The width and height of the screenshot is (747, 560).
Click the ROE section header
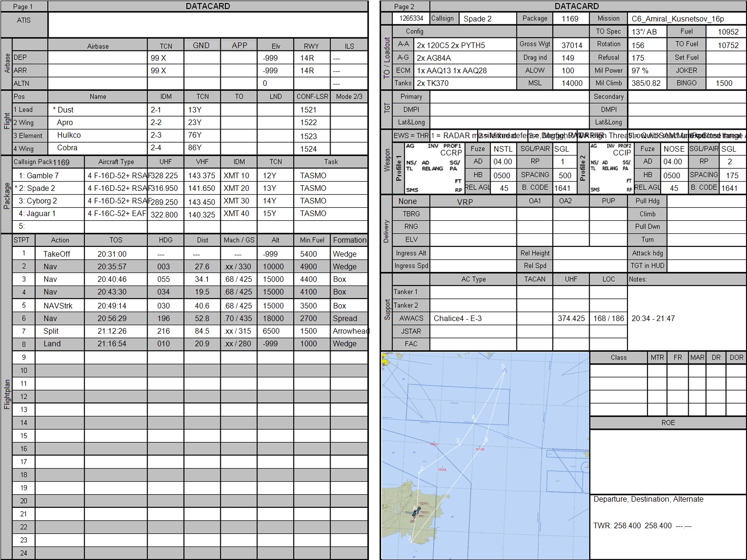[668, 423]
